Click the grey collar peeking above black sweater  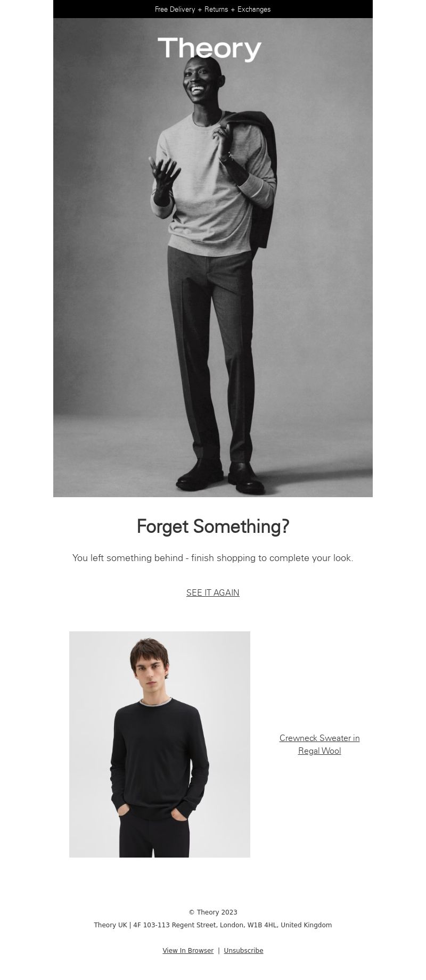click(x=155, y=701)
